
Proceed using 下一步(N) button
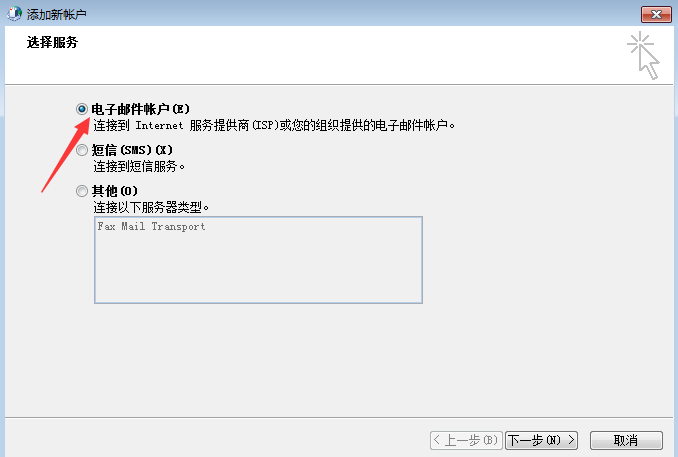pyautogui.click(x=541, y=441)
